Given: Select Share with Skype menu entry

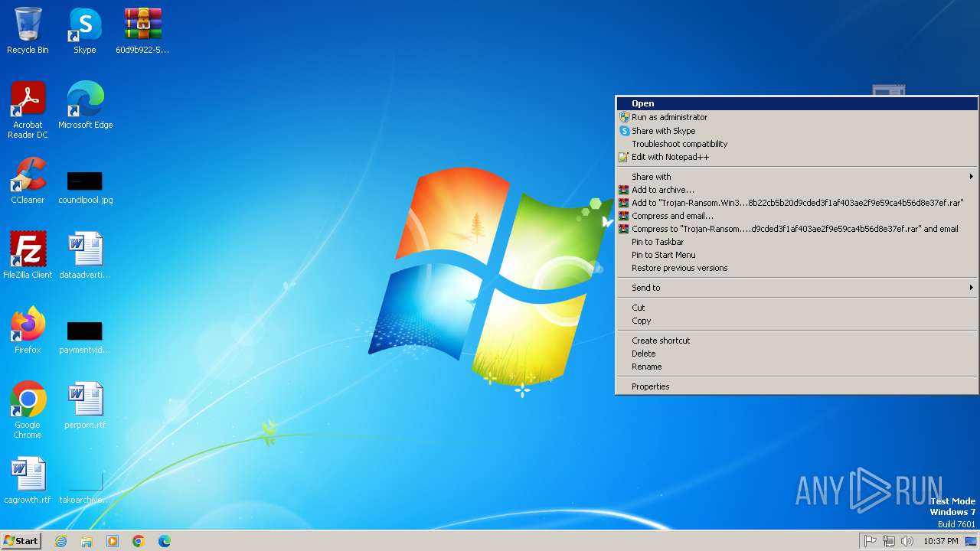Looking at the screenshot, I should point(797,131).
